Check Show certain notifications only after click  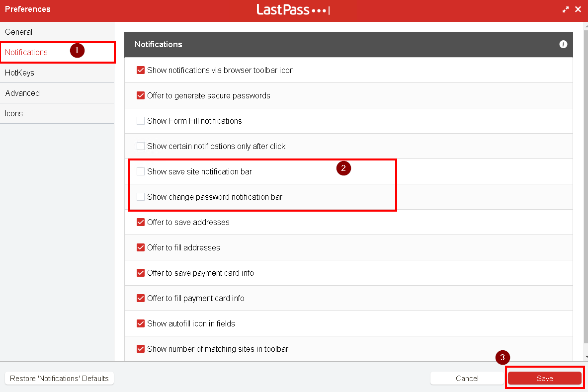pos(141,146)
